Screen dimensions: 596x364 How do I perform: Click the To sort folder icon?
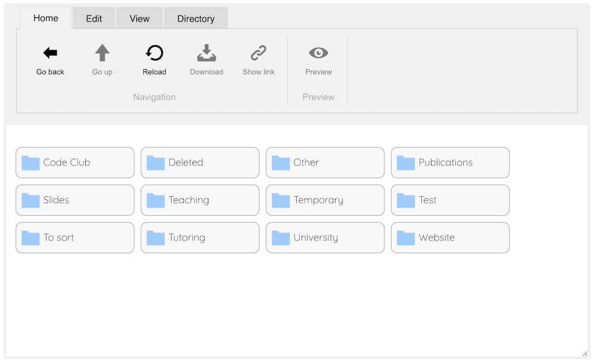(x=30, y=238)
